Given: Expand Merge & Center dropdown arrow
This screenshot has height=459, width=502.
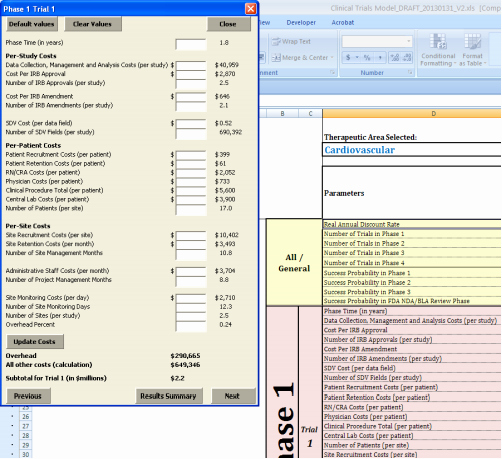Looking at the screenshot, I should point(332,58).
